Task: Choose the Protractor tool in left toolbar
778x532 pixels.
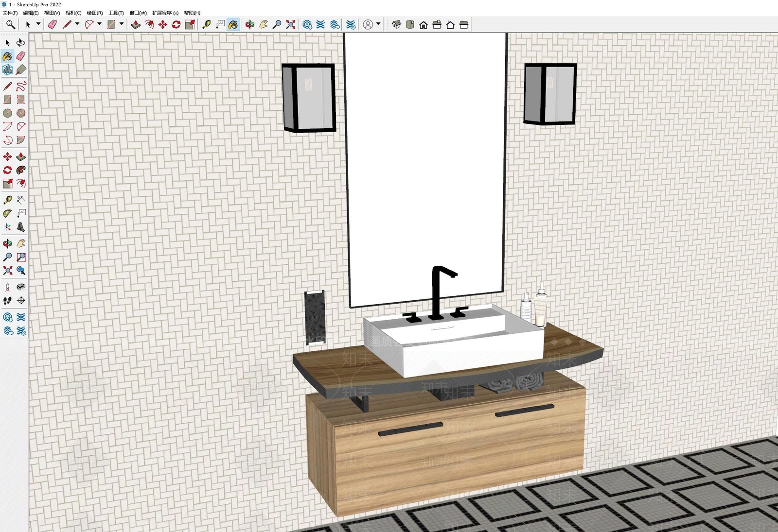Action: (7, 213)
